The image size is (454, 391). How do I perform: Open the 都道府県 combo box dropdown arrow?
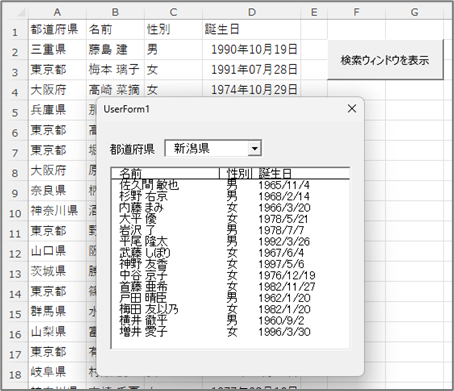click(255, 148)
